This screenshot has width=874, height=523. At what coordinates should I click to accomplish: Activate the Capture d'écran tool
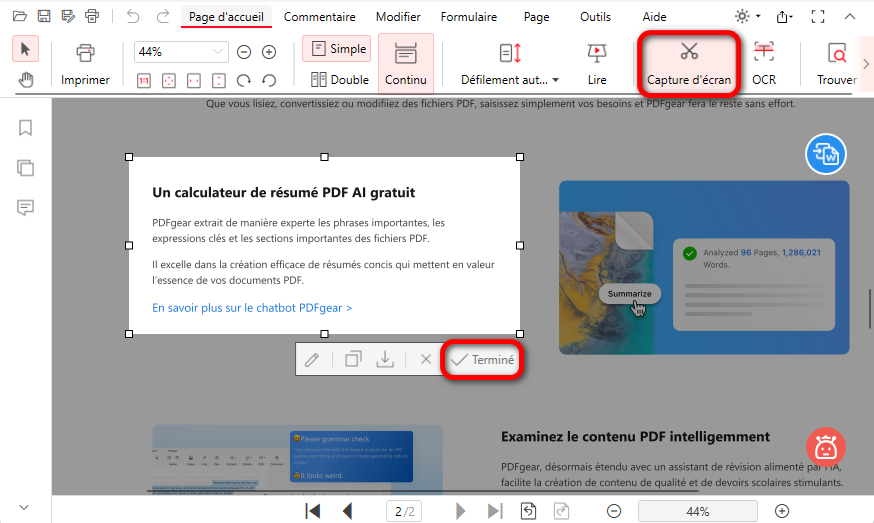click(689, 64)
